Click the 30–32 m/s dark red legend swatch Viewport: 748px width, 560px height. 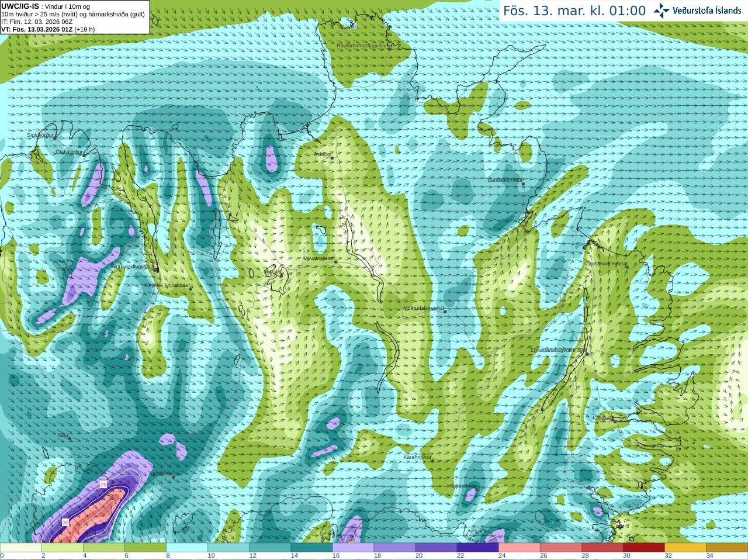tap(643, 548)
